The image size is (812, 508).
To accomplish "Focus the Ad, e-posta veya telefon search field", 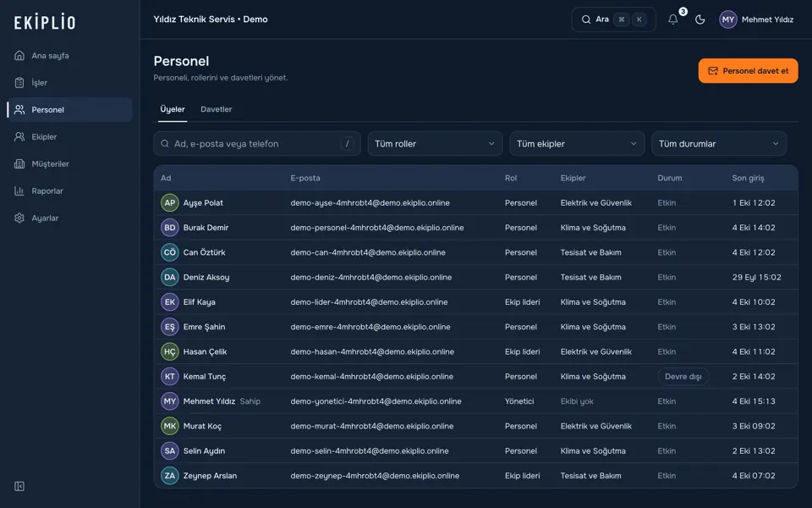I will [x=257, y=144].
